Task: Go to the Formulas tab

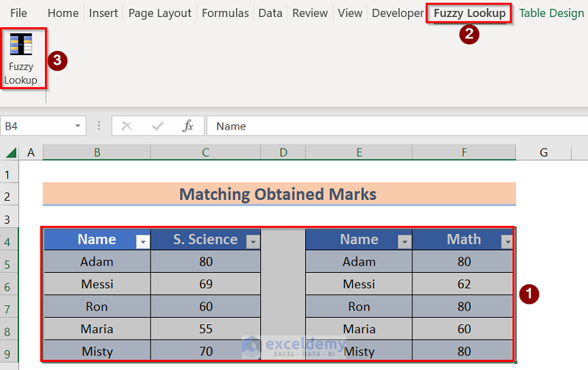Action: tap(225, 13)
